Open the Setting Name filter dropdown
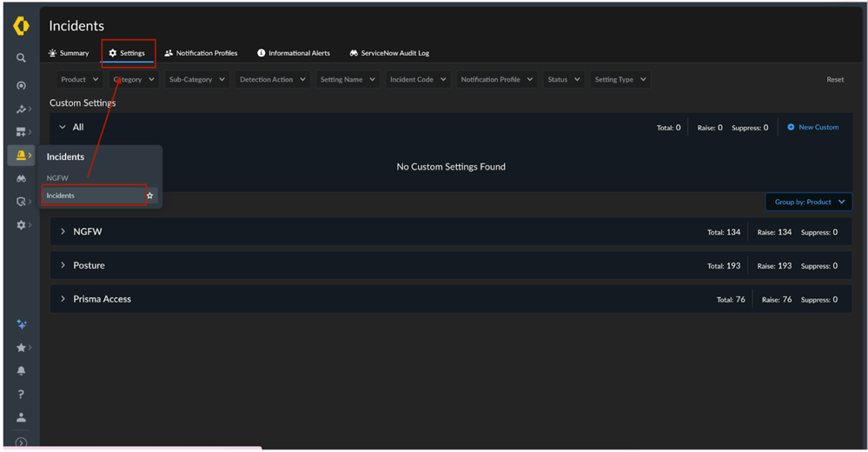 tap(348, 79)
